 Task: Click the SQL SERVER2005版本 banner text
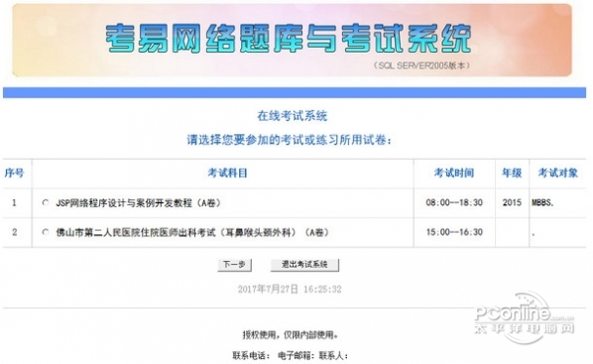tap(422, 65)
